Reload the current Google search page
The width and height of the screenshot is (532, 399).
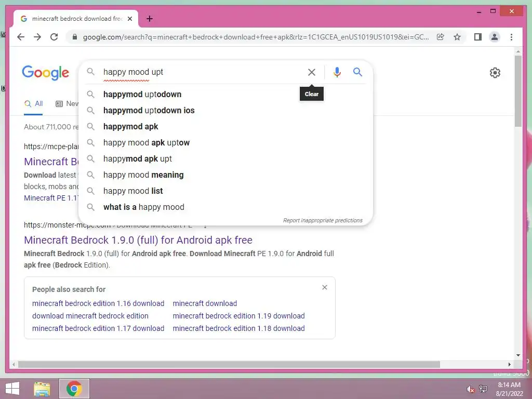pyautogui.click(x=54, y=37)
